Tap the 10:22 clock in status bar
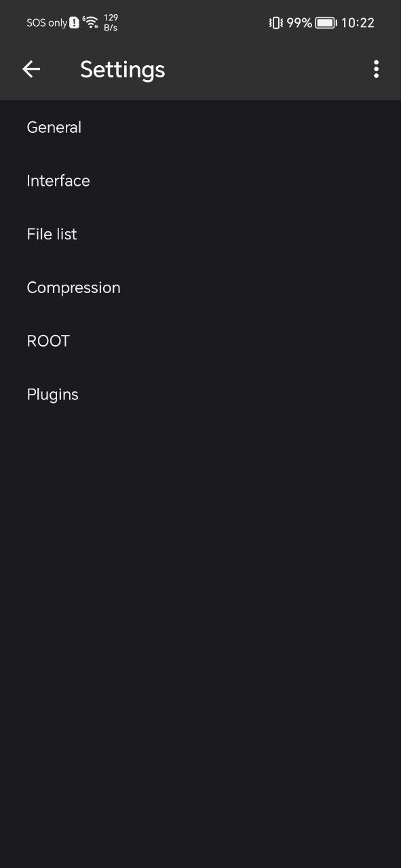This screenshot has height=868, width=401. point(358,23)
